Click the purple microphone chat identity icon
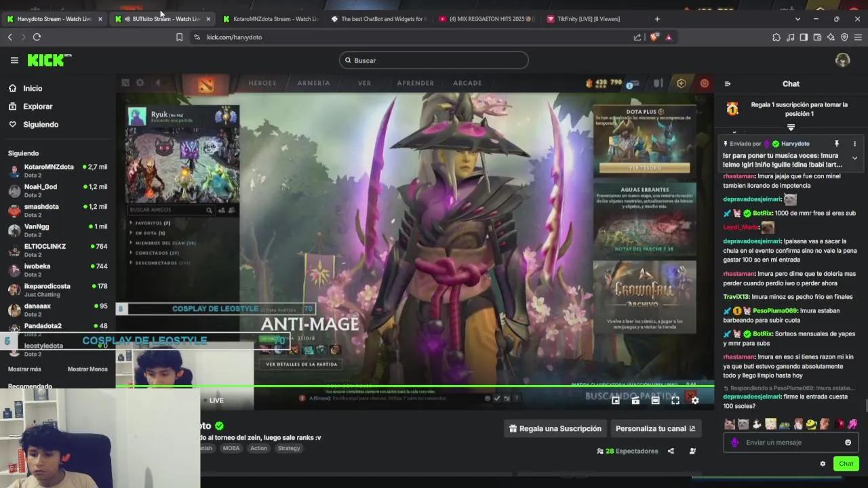Image resolution: width=868 pixels, height=488 pixels. [x=734, y=443]
